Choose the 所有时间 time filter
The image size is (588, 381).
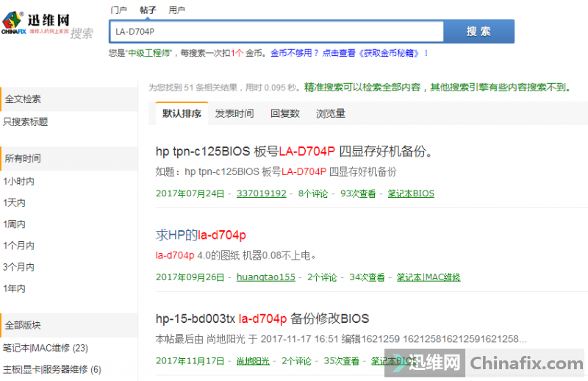pos(69,158)
